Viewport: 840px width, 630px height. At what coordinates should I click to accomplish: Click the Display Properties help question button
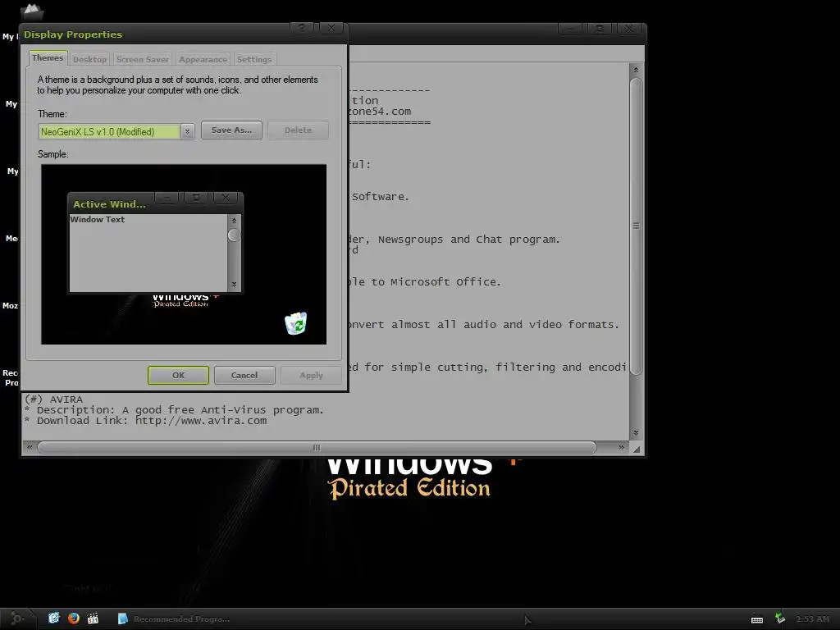302,28
